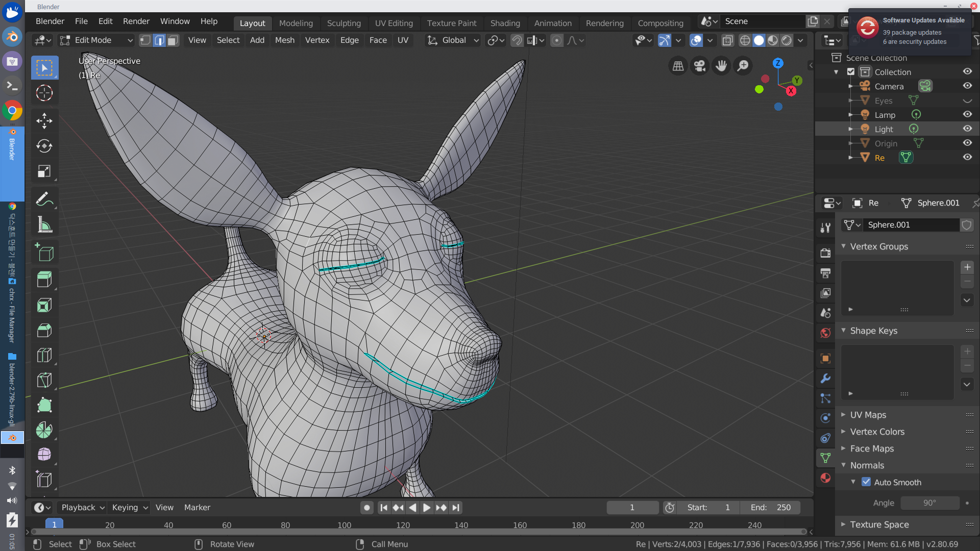Open the Render menu

[136, 21]
